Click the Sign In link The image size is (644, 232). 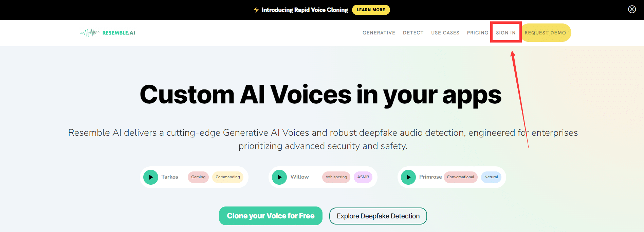coord(505,33)
